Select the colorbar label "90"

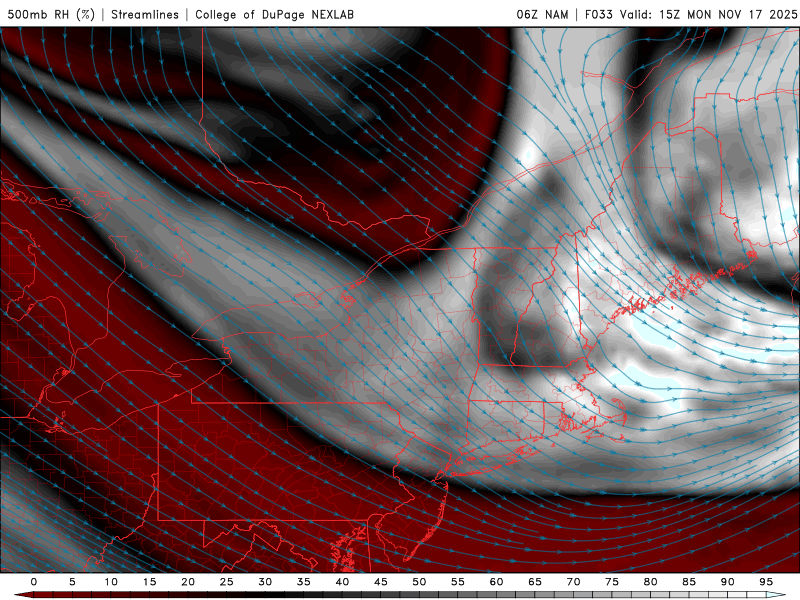(728, 582)
